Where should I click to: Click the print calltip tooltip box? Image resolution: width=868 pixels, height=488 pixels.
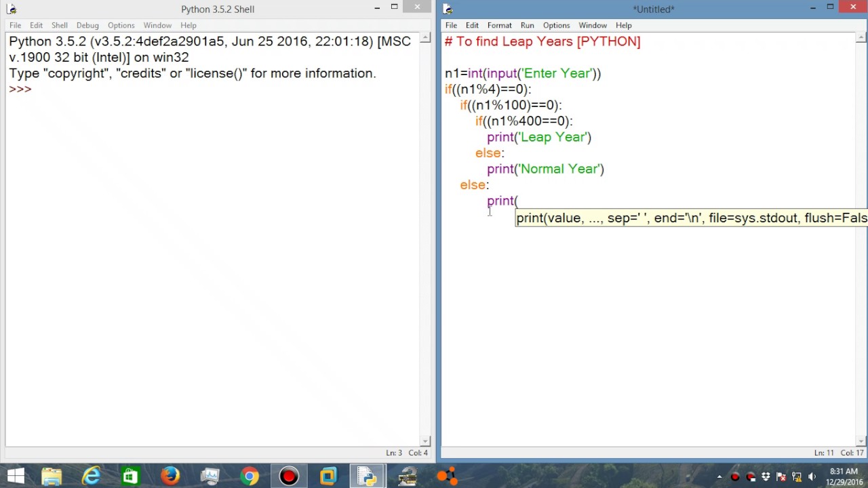(x=691, y=218)
